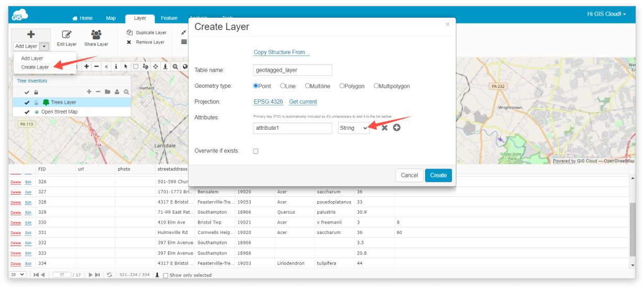The width and height of the screenshot is (644, 289).
Task: Click the add plus icon in layer panel
Action: (89, 92)
